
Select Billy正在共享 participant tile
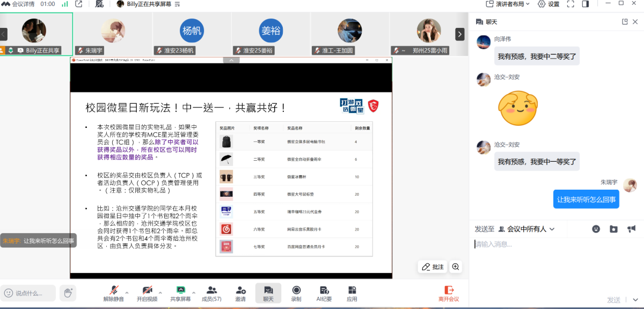tap(36, 34)
